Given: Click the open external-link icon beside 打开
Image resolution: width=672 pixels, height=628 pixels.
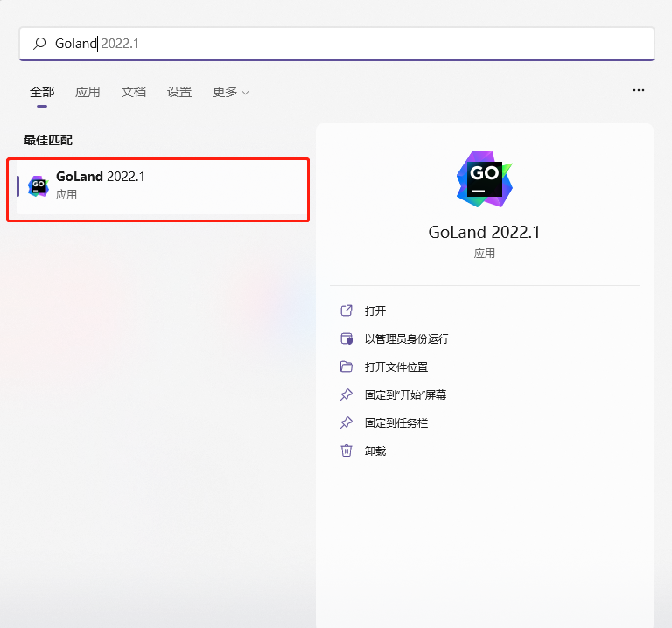Looking at the screenshot, I should click(x=346, y=311).
